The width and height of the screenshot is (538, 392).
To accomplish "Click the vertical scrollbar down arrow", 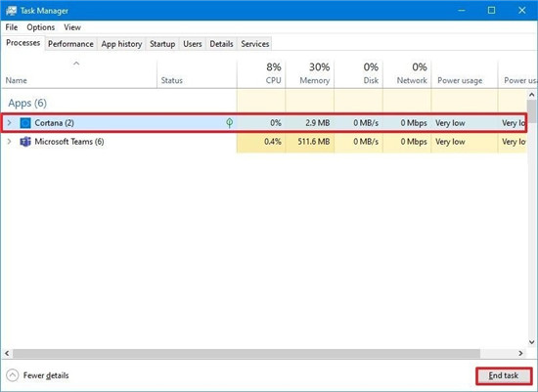I will [532, 341].
